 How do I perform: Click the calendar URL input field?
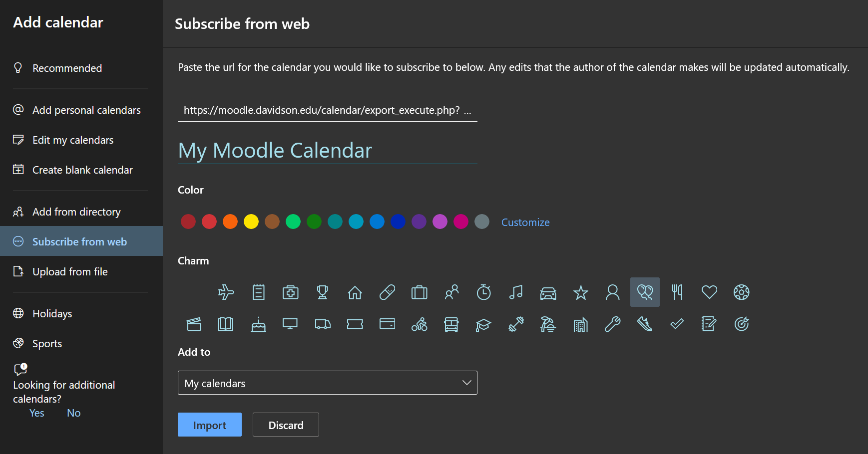327,110
